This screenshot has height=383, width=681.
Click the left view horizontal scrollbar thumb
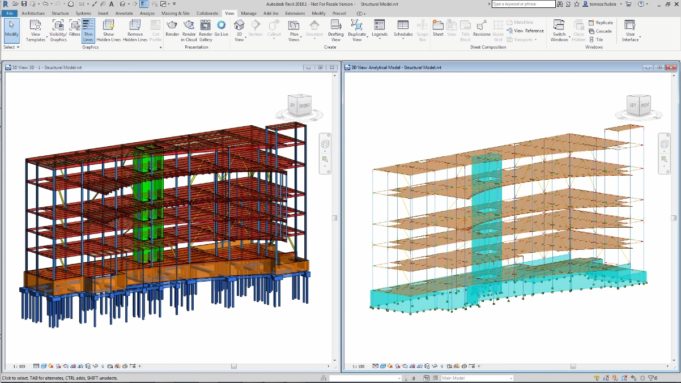click(x=234, y=366)
